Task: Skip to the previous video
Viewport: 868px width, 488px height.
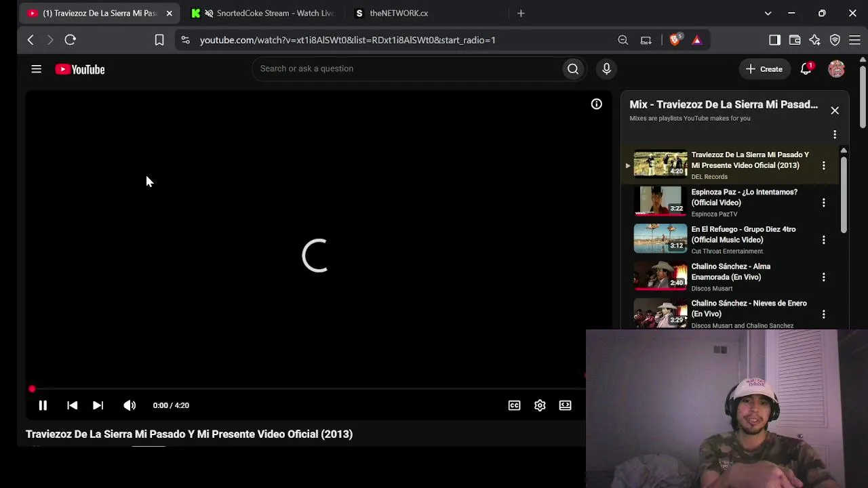Action: coord(73,405)
